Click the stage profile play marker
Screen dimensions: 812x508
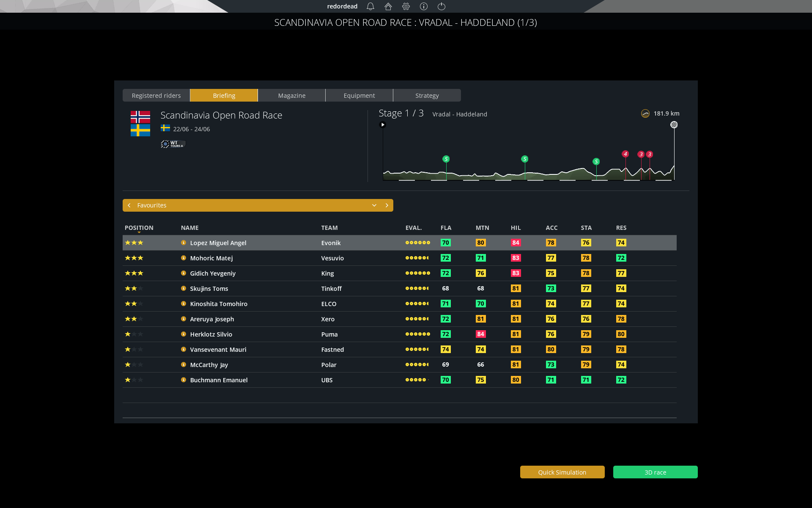point(383,124)
